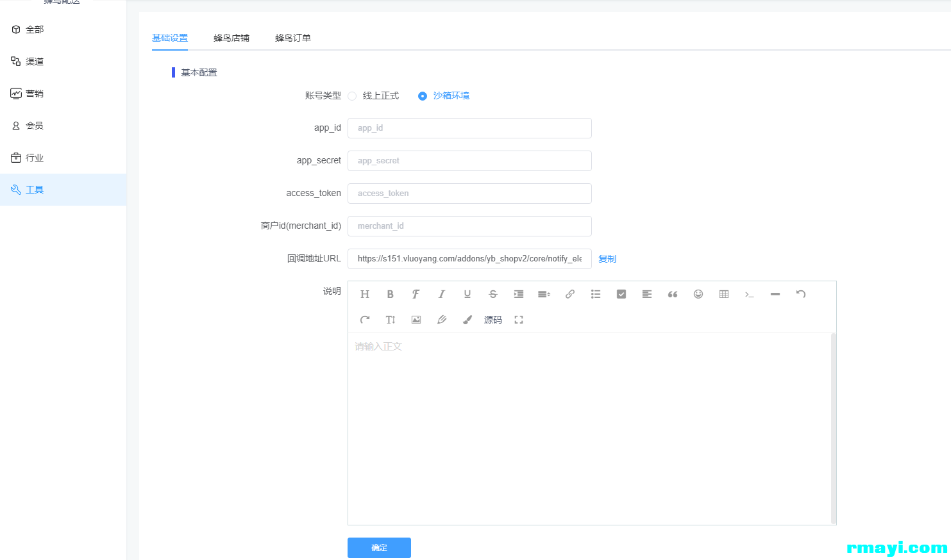
Task: Open the heading style tool in editor
Action: coord(365,294)
